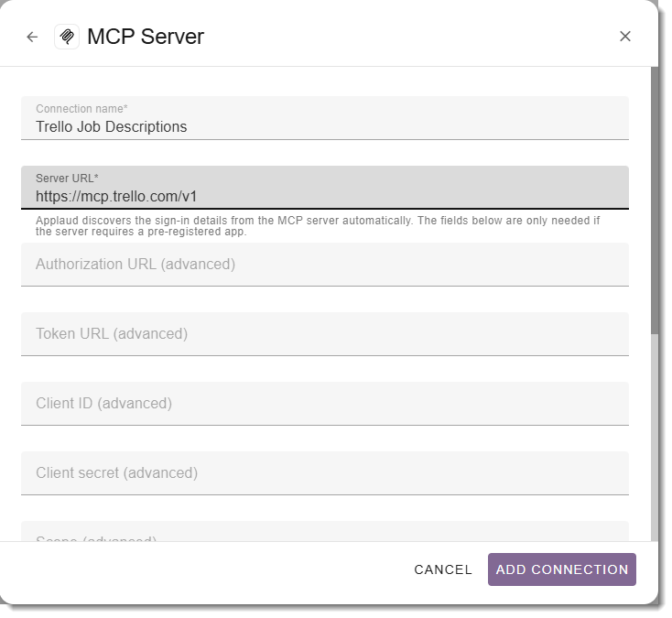This screenshot has width=672, height=618.
Task: Click the partially visible Scope (advanced) field
Action: coord(325,531)
